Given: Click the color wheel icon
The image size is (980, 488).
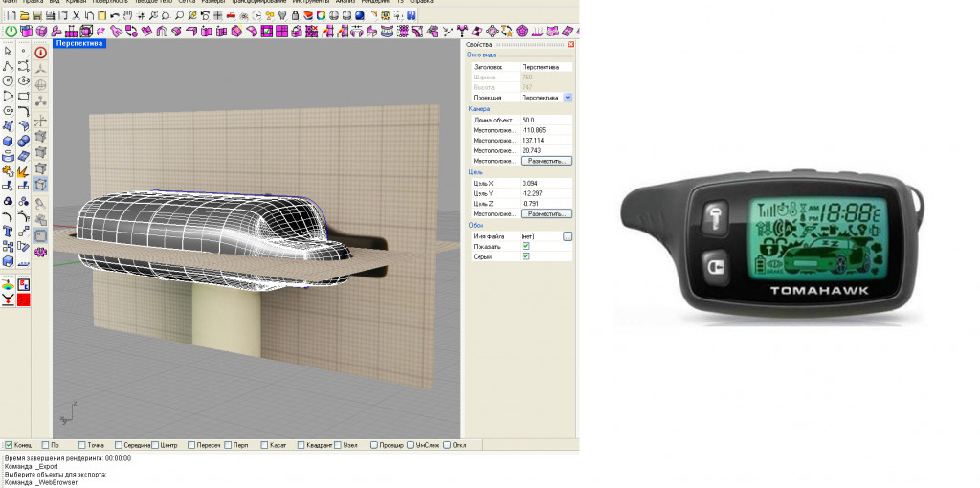Looking at the screenshot, I should 321,15.
